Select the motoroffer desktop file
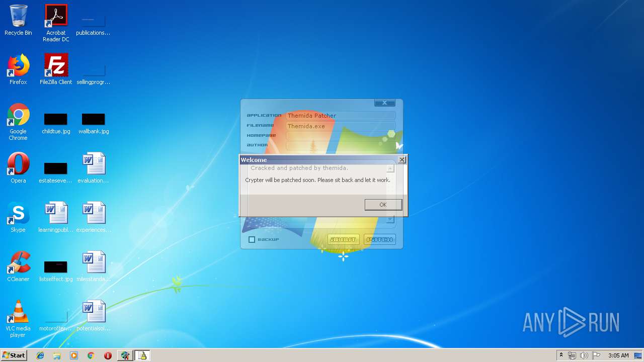644x362 pixels. (56, 320)
